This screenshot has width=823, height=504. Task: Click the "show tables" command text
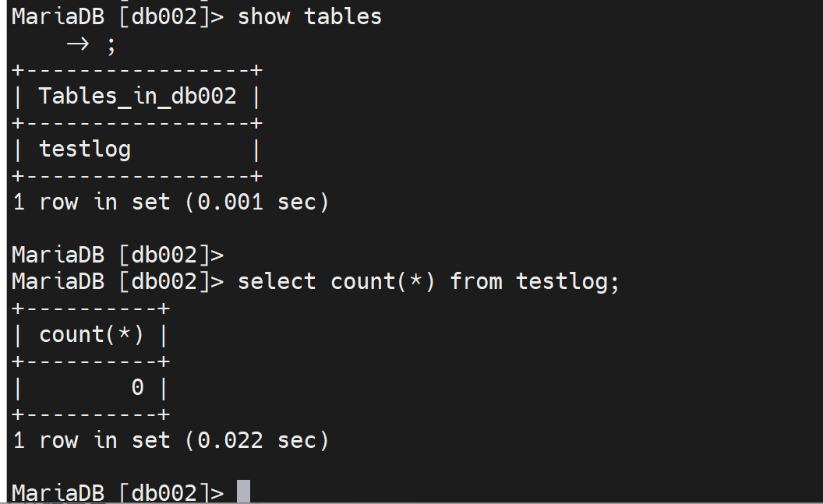click(x=309, y=16)
